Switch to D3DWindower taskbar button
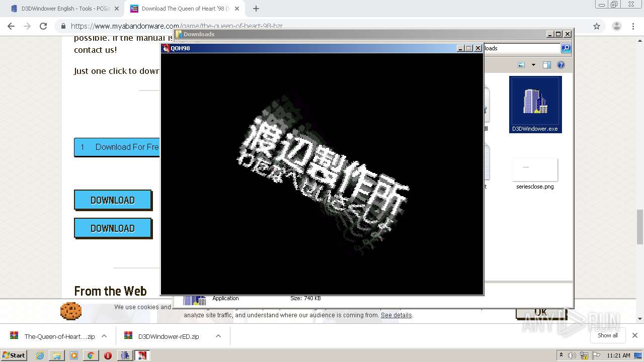 (x=125, y=355)
